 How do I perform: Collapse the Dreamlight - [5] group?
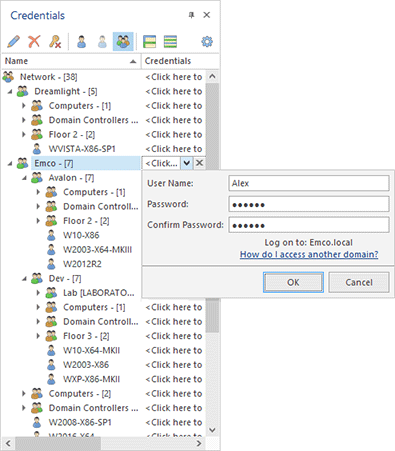[x=10, y=91]
